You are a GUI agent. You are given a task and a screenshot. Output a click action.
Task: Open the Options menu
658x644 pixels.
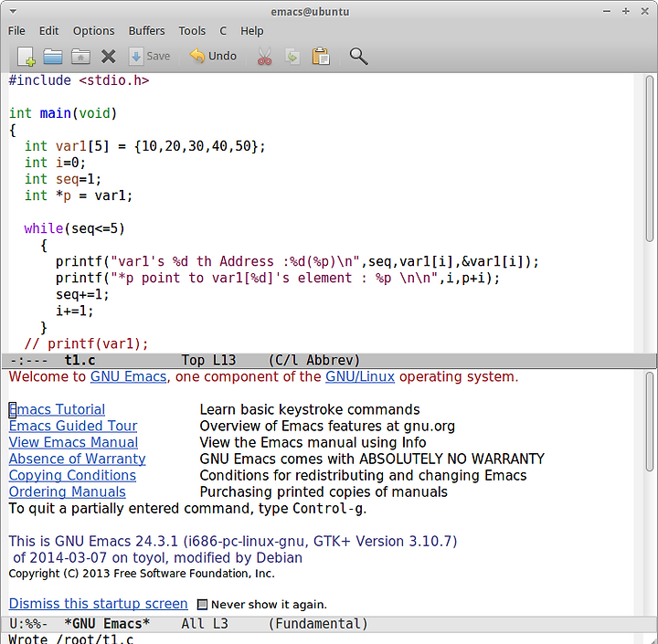93,31
